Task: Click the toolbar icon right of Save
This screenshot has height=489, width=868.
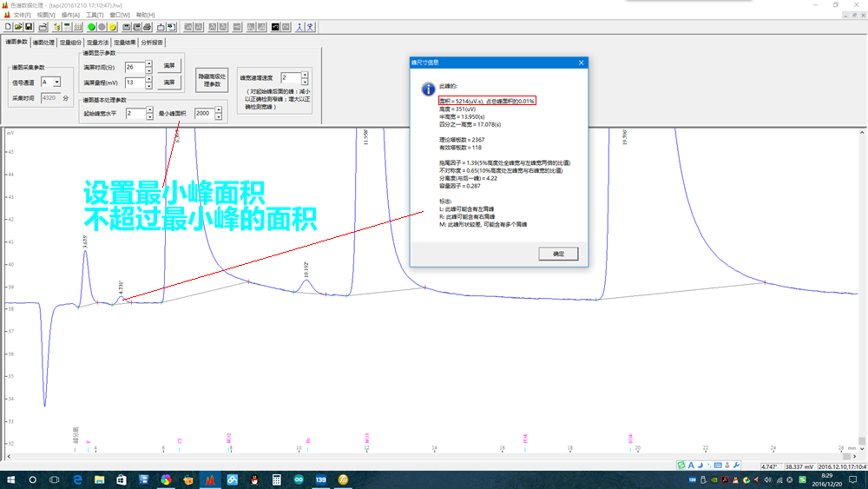Action: tap(43, 27)
